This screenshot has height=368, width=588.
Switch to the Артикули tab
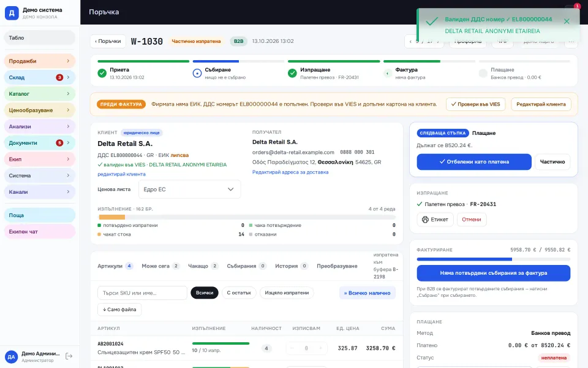[115, 266]
